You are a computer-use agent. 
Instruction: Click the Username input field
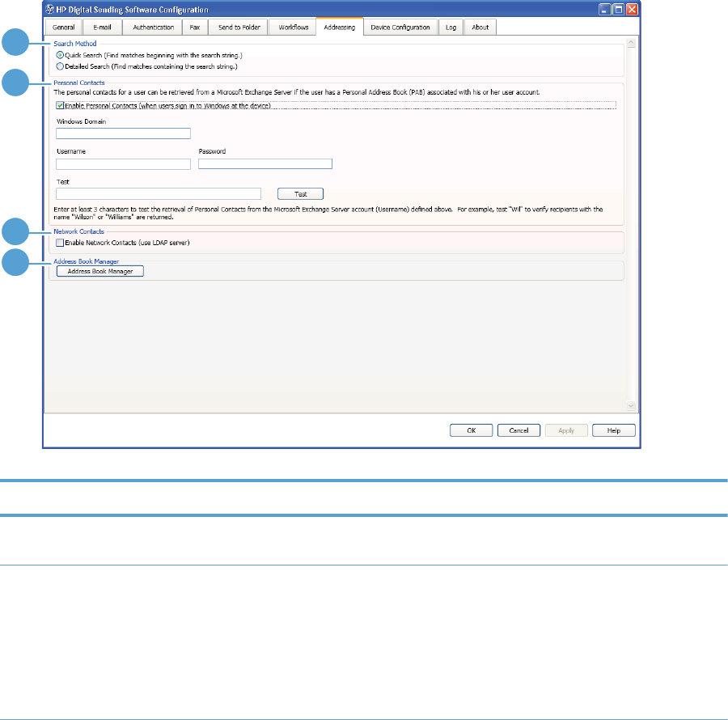click(x=124, y=164)
